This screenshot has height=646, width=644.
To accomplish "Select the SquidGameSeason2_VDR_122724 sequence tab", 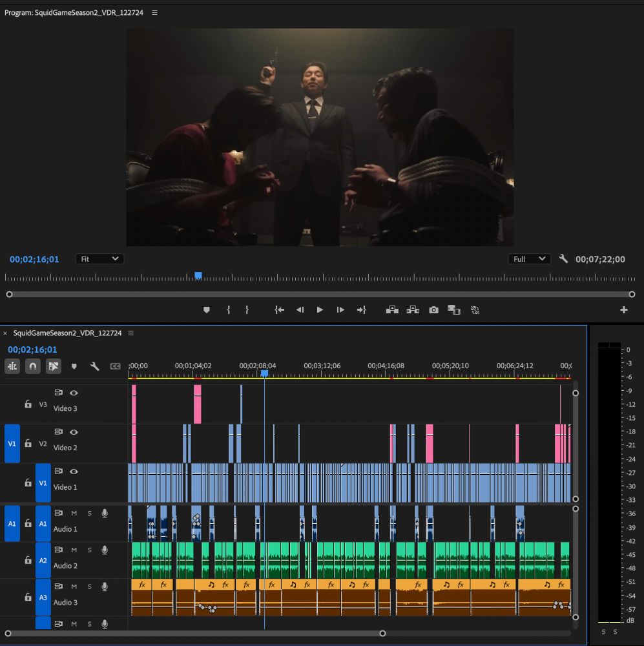I will pos(67,333).
